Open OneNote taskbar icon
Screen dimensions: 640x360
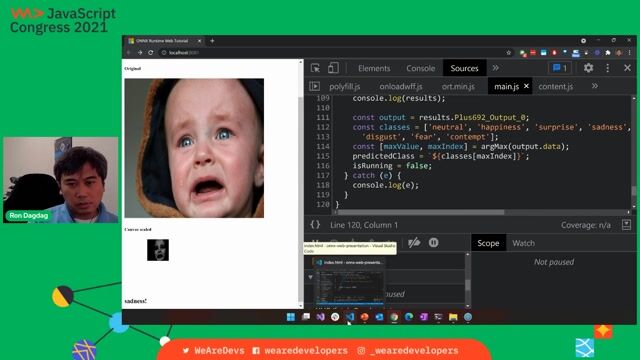(424, 317)
